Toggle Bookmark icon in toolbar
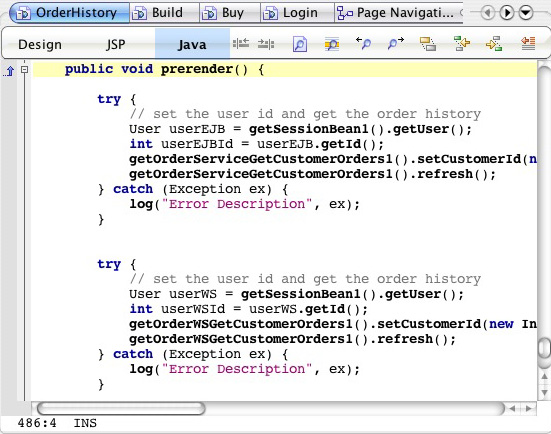Screen dimensions: 551x434 coord(428,44)
